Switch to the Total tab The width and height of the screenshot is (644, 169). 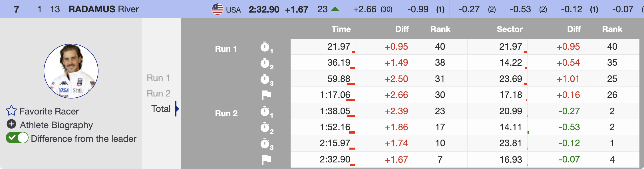[x=161, y=109]
